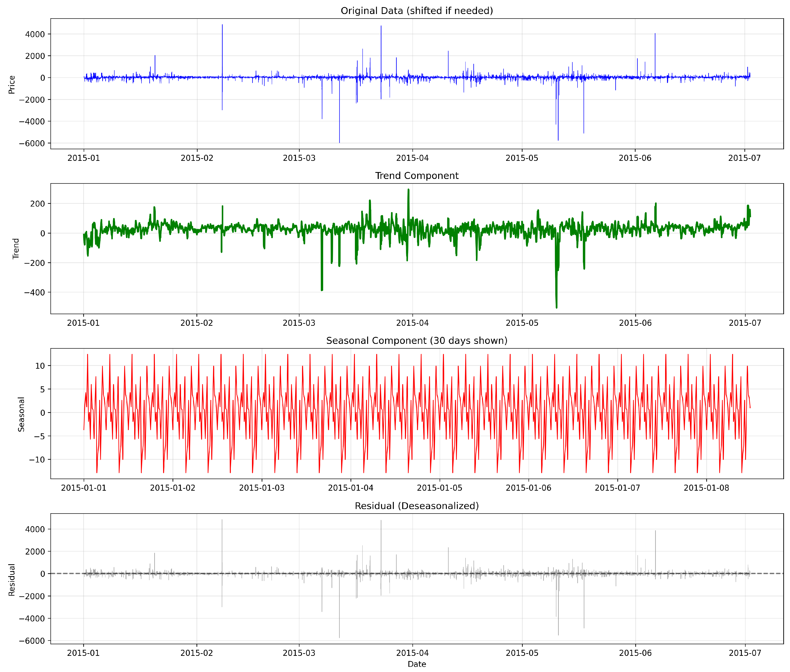Click the 'Seasonal Component (30 days shown)' title

pyautogui.click(x=417, y=341)
